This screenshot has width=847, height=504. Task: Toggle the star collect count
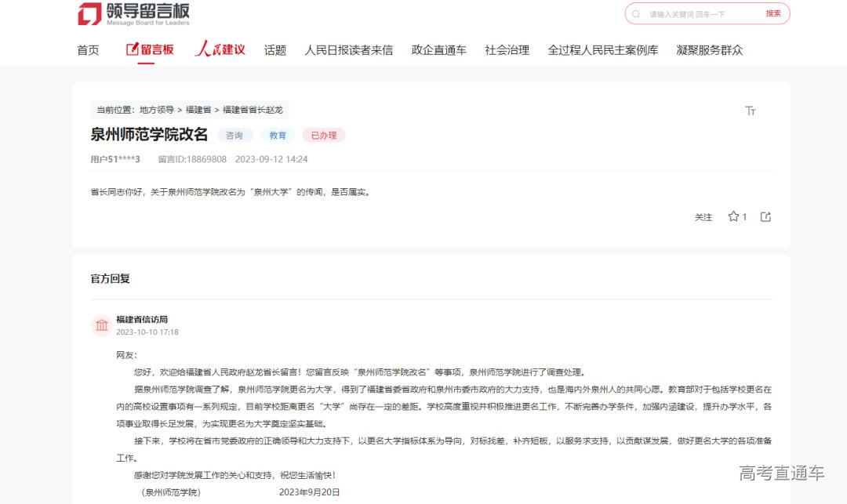(x=743, y=216)
